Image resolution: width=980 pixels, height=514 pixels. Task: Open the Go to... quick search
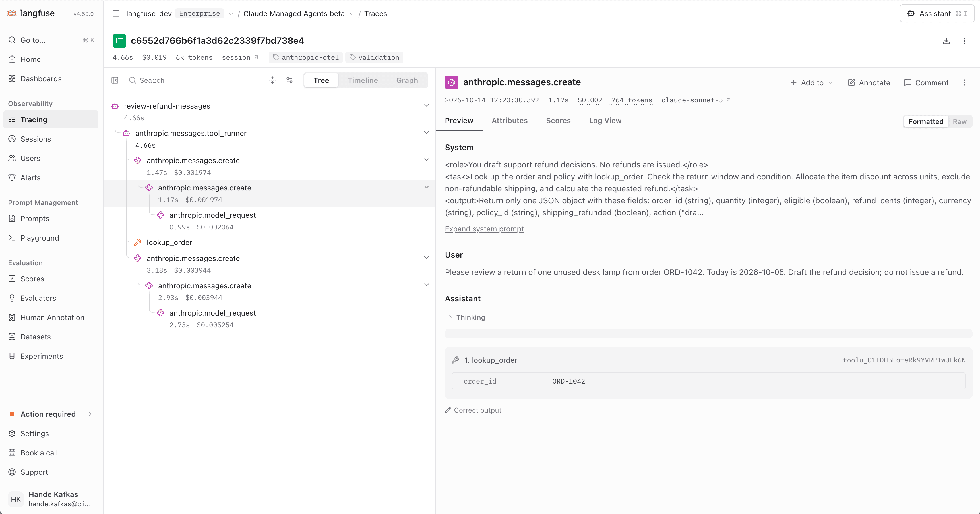(51, 40)
